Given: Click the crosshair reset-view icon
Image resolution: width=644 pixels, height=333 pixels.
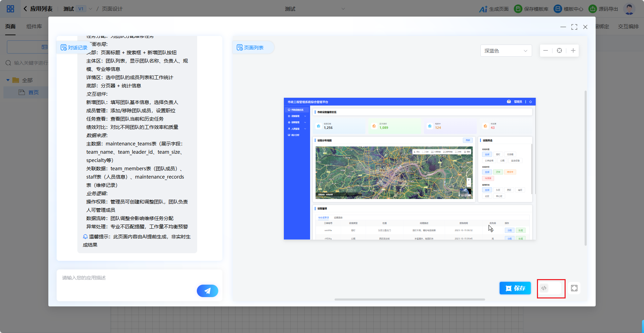Looking at the screenshot, I should pos(559,51).
